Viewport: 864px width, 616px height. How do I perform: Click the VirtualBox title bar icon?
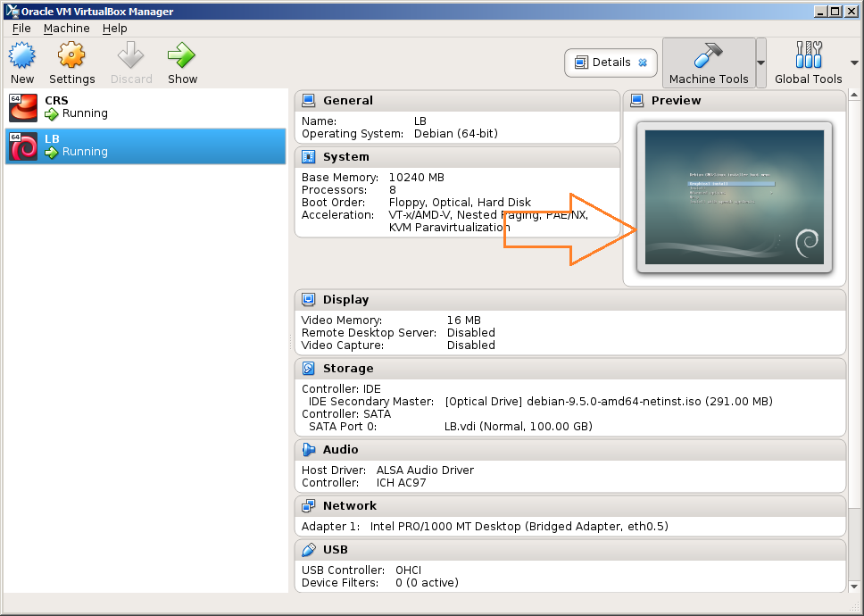[x=12, y=11]
